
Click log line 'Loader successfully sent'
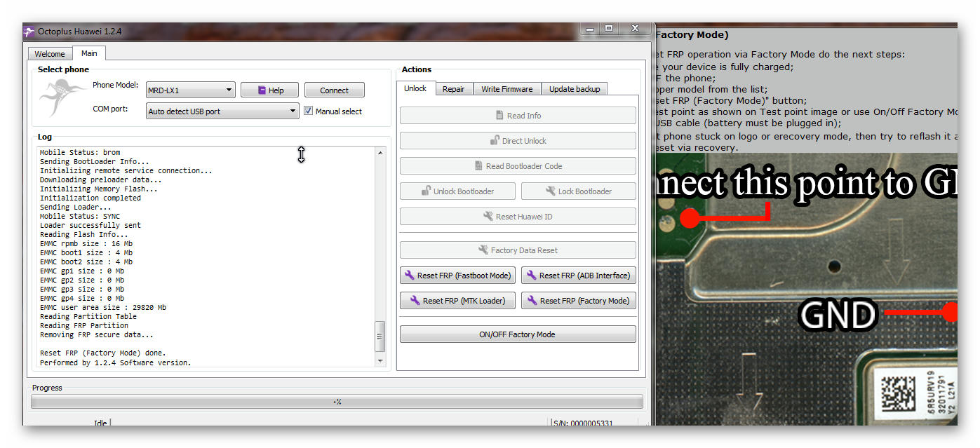click(x=90, y=226)
